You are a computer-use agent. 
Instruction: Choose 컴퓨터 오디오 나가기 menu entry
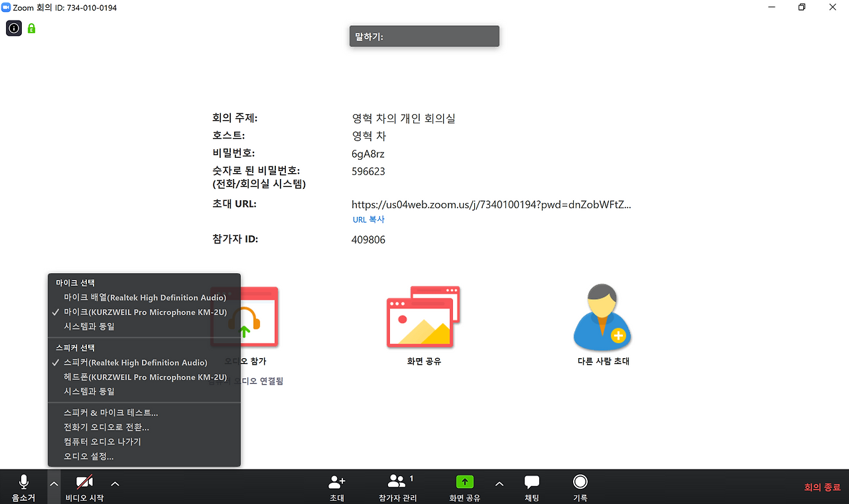point(145,442)
